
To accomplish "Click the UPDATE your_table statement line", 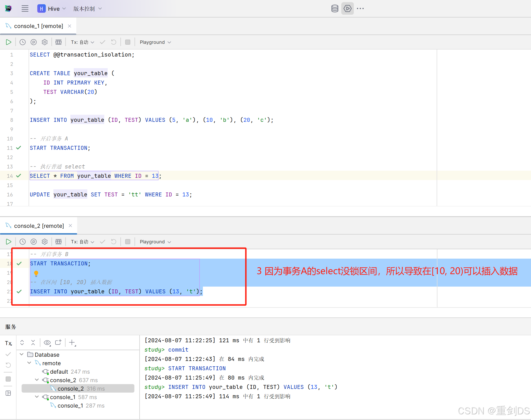I will 111,194.
